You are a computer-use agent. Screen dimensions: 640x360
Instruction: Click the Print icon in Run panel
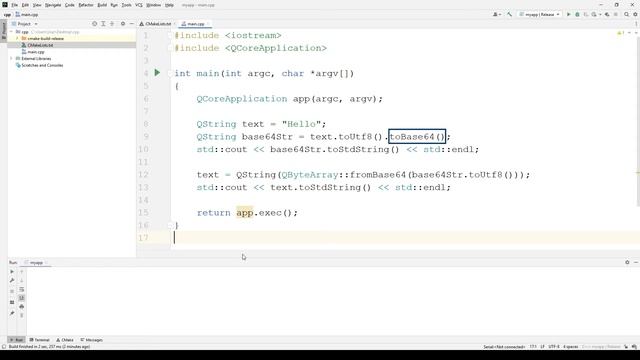coord(22,307)
